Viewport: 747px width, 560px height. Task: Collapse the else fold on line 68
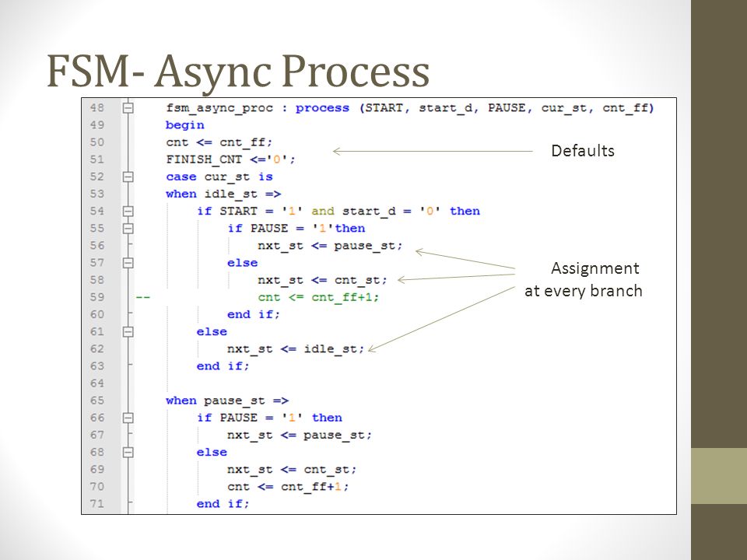click(x=128, y=452)
